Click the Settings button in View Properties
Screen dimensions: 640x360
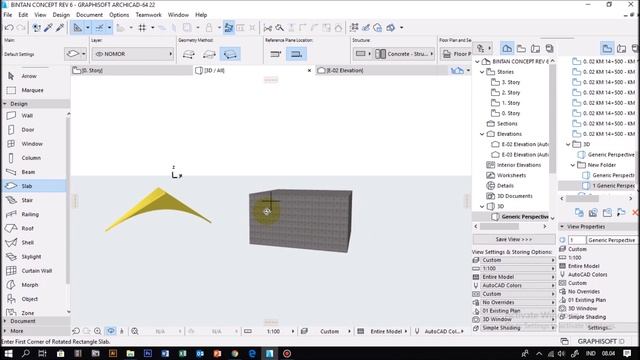(x=599, y=328)
